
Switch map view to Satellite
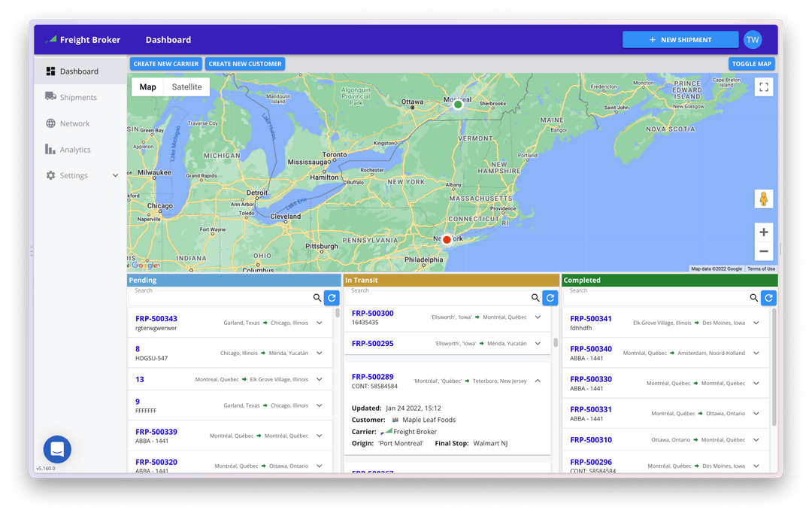pyautogui.click(x=186, y=87)
